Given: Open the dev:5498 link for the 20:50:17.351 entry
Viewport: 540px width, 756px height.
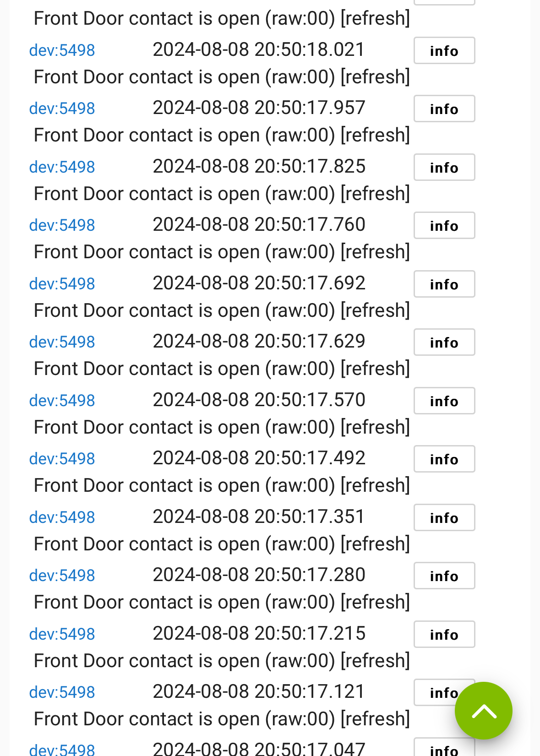Looking at the screenshot, I should (62, 517).
